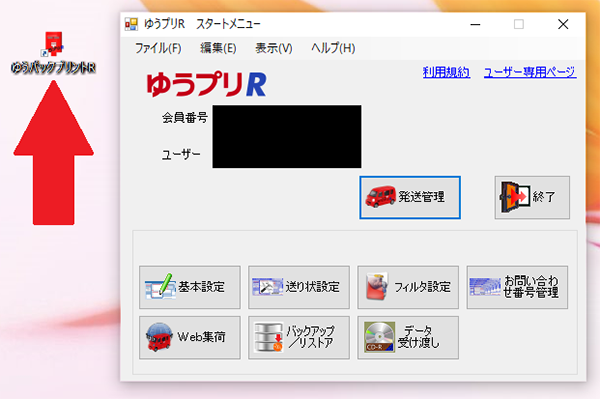This screenshot has height=399, width=600.
Task: Open 送り状設定 via its label icon
Action: tap(267, 287)
